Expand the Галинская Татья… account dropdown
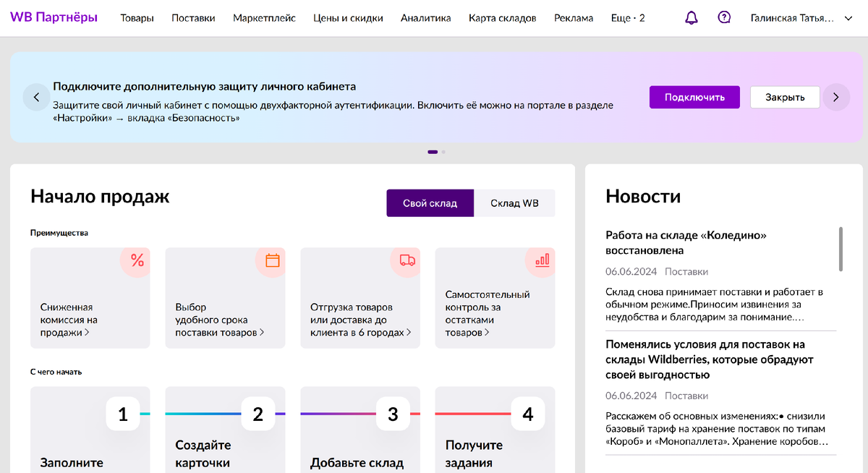This screenshot has width=868, height=473. pos(802,18)
